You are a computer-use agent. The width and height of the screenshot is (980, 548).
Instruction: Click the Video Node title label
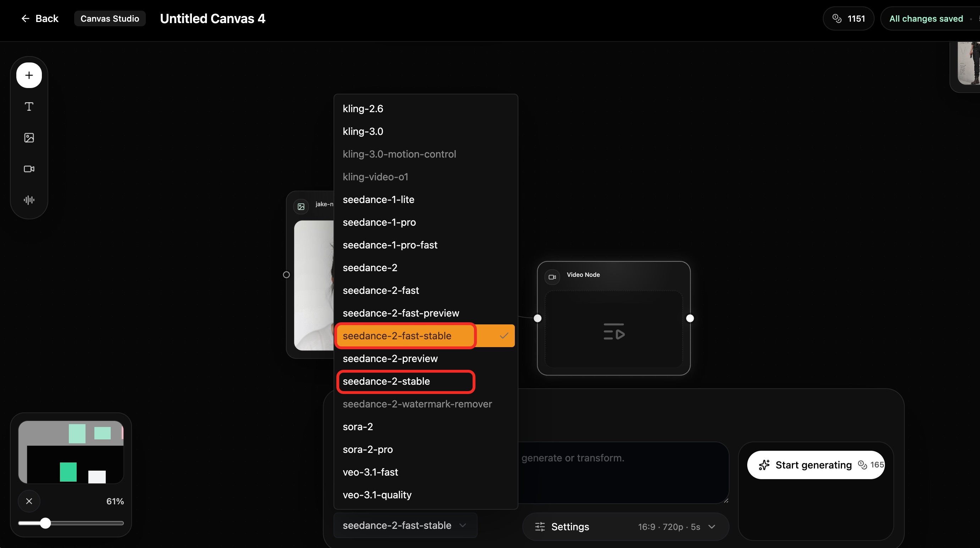pos(583,275)
